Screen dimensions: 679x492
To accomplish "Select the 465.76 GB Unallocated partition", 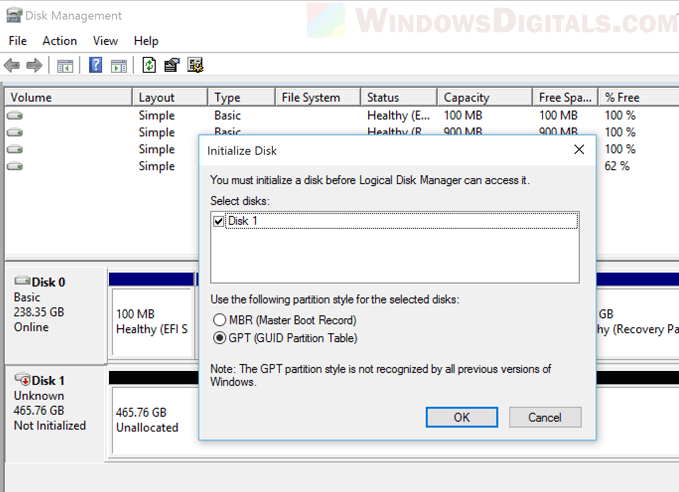I will 155,420.
